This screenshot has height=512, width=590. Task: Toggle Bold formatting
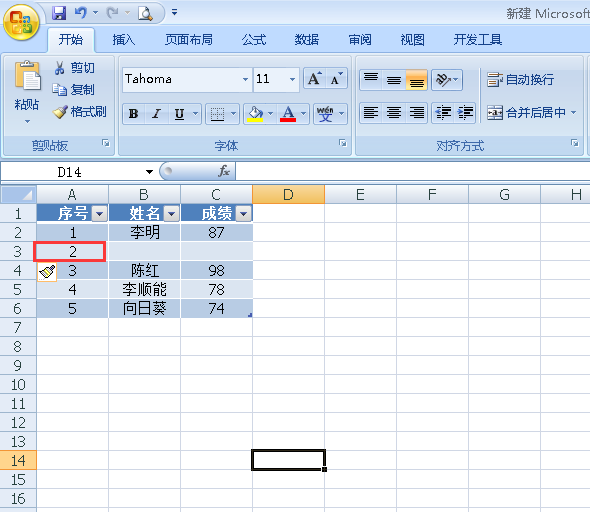click(133, 114)
